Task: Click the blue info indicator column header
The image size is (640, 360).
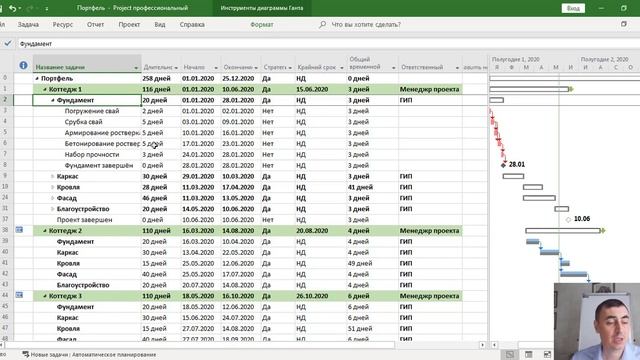Action: tap(23, 65)
